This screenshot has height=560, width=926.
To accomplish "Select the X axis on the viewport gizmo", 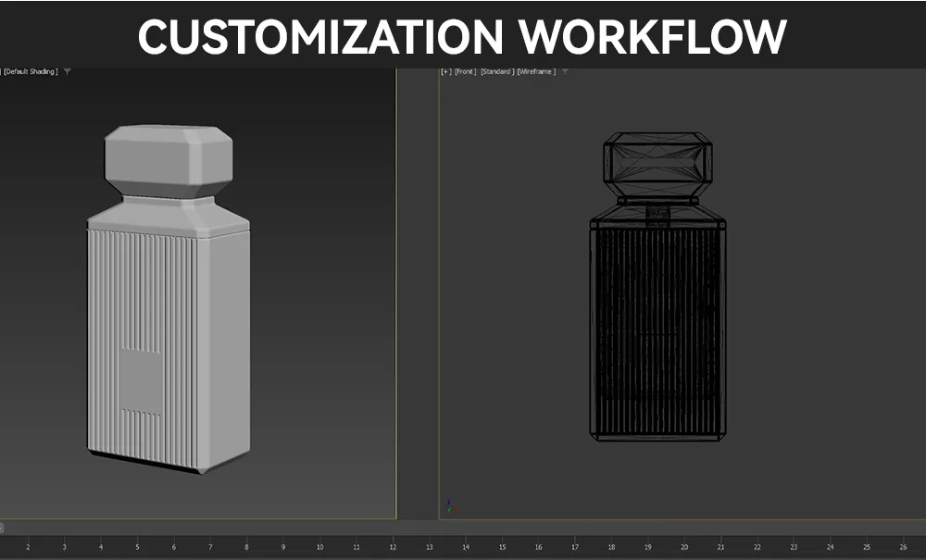I will point(457,509).
